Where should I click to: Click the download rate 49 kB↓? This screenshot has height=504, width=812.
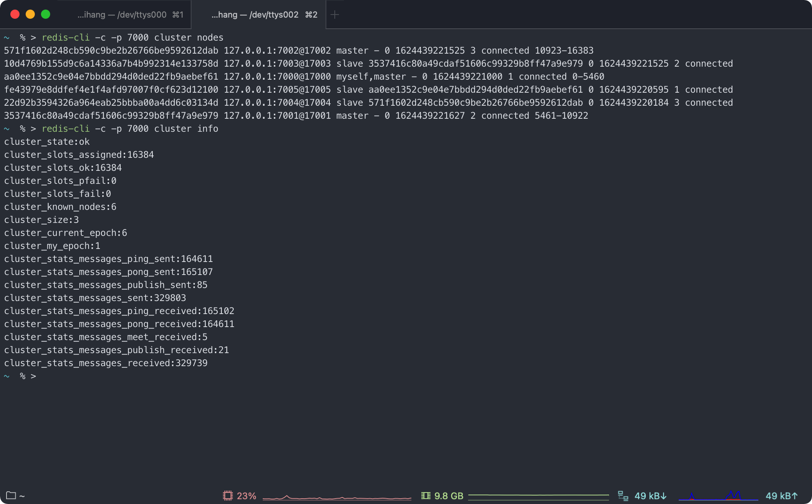click(x=650, y=496)
